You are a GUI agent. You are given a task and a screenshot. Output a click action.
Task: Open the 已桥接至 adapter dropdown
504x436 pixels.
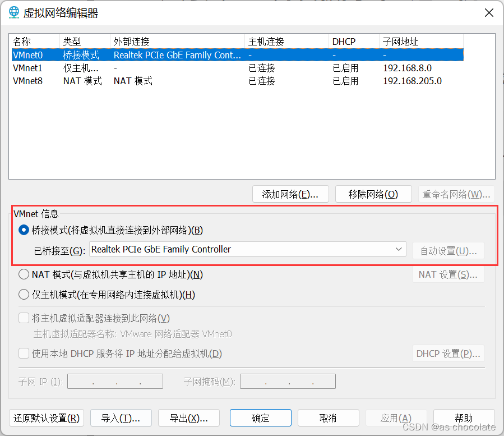click(247, 249)
